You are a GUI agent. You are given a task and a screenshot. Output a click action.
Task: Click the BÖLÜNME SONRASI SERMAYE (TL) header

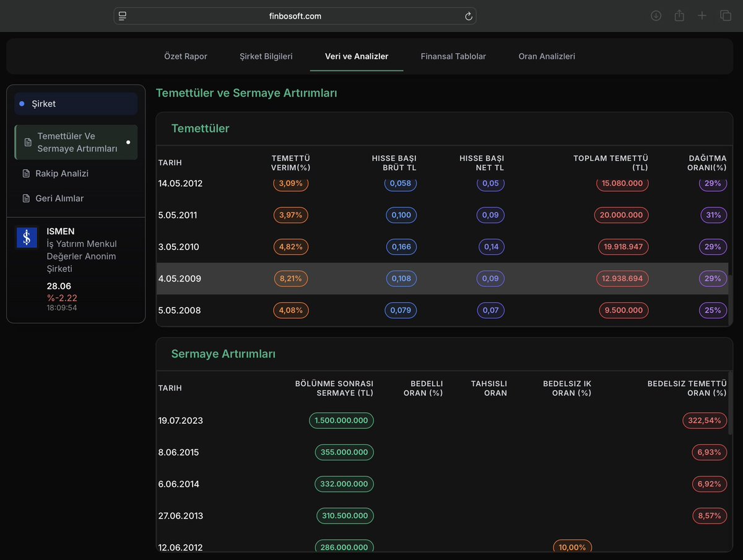[x=334, y=388]
